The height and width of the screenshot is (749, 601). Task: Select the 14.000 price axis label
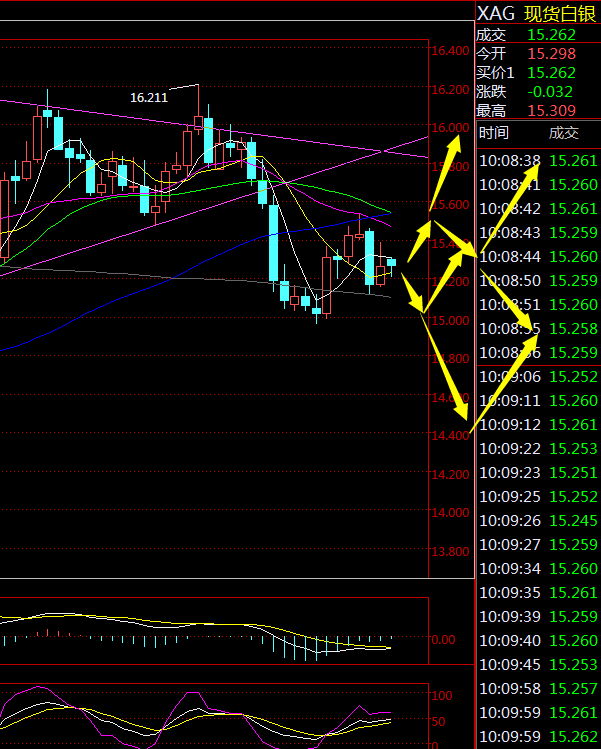[450, 513]
